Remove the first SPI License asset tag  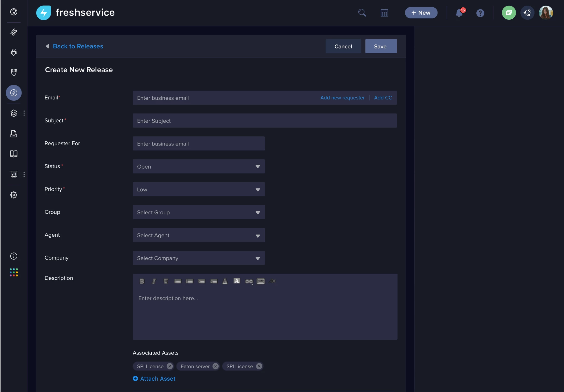click(x=170, y=366)
